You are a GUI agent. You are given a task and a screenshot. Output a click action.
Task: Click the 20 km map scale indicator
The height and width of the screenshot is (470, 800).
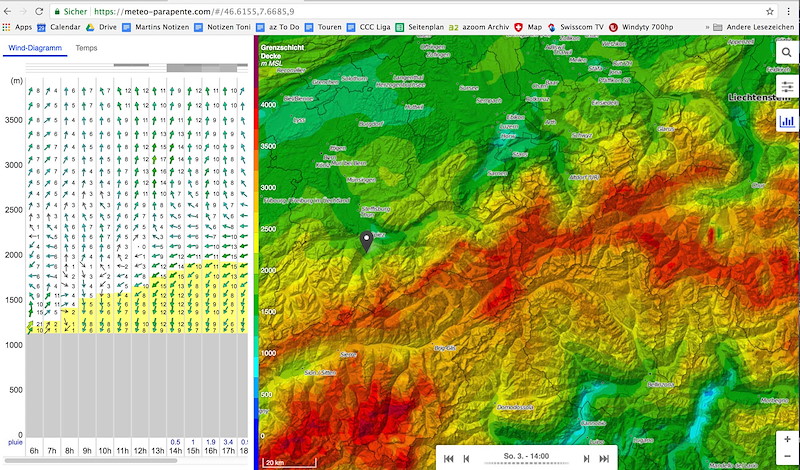289,463
